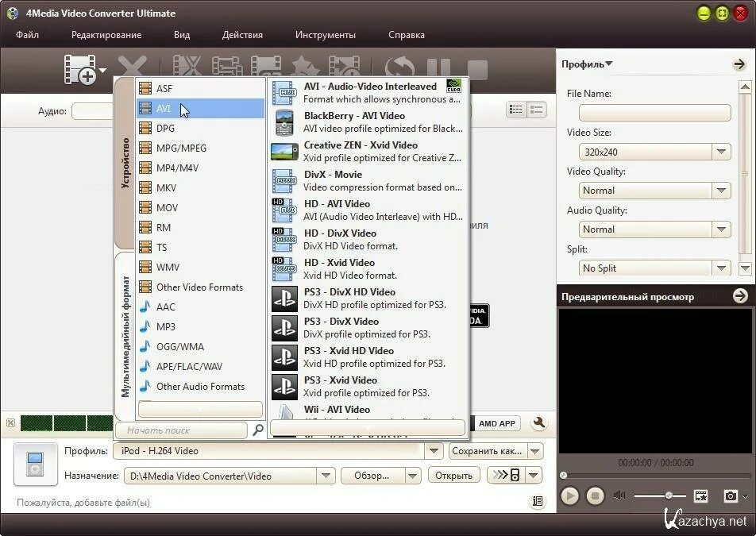This screenshot has height=536, width=756.
Task: Collapse the Profile panel with the arrow icon
Action: pos(739,64)
